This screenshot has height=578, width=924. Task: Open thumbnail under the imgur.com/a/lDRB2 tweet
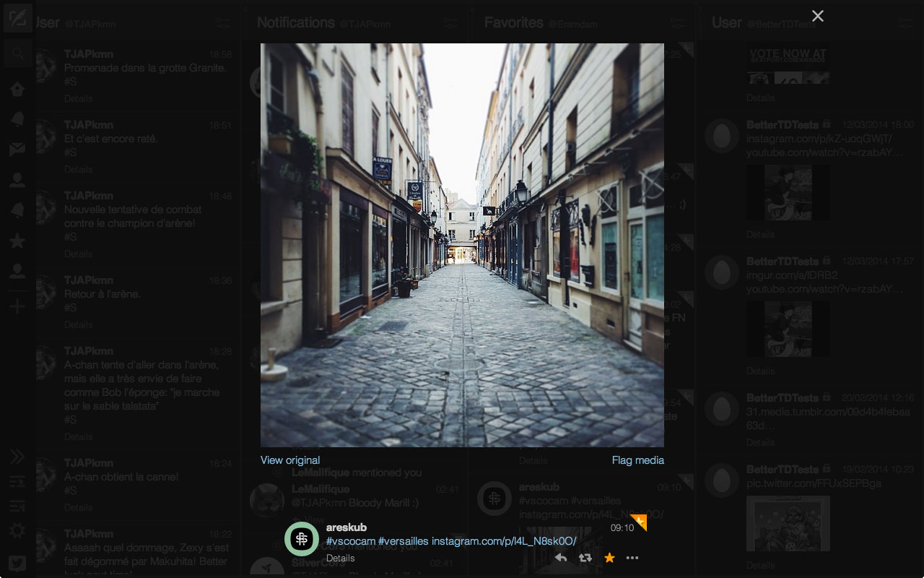pyautogui.click(x=788, y=329)
